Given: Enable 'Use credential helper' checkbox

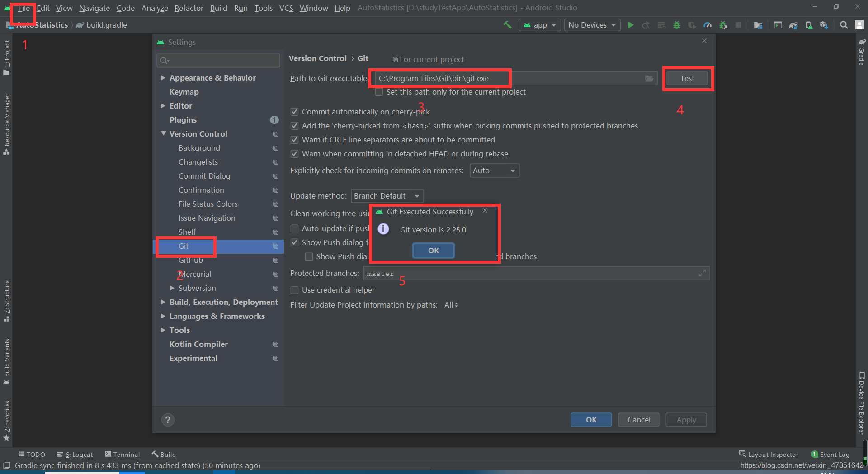Looking at the screenshot, I should pyautogui.click(x=294, y=290).
